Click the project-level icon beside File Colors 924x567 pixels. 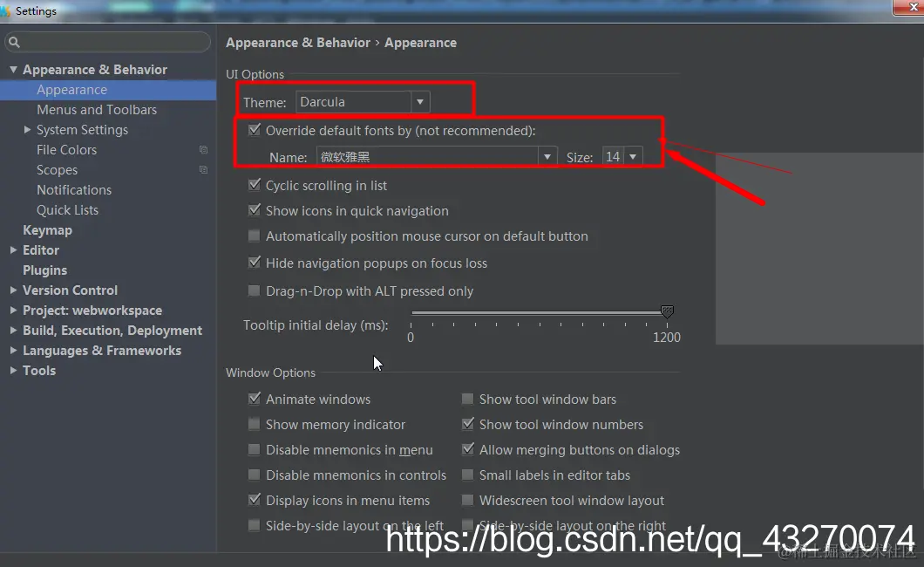203,150
